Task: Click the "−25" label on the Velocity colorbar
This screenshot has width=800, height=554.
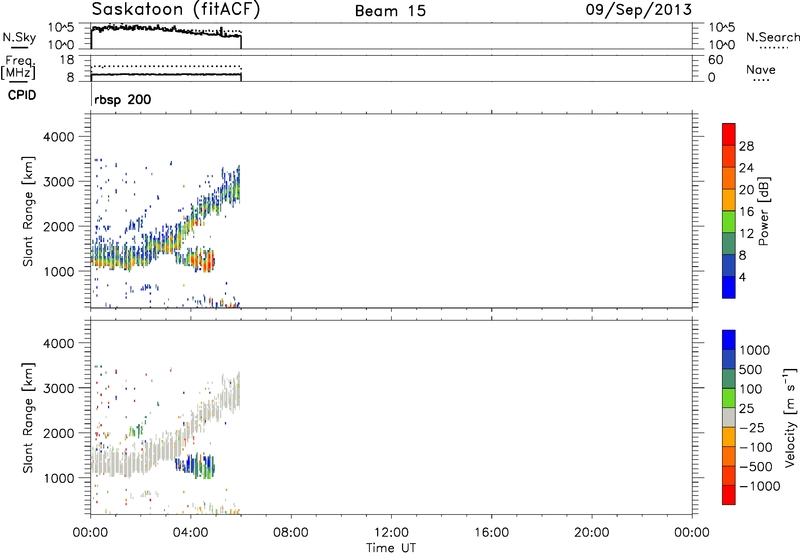Action: 752,428
